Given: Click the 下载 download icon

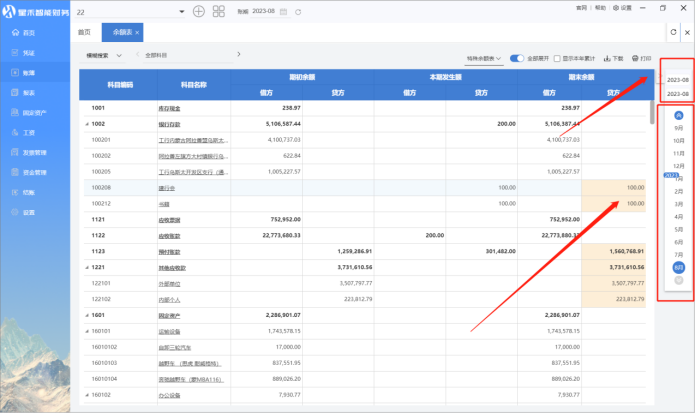Looking at the screenshot, I should pos(613,59).
